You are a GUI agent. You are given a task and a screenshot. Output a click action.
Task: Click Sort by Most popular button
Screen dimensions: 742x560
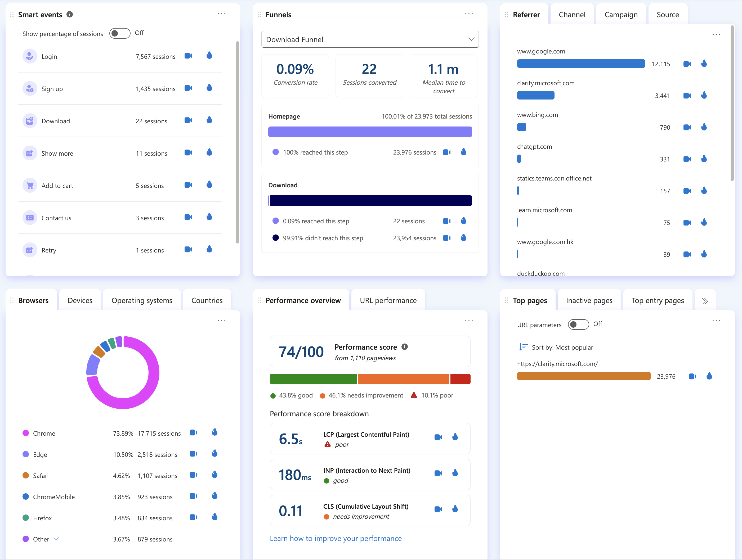(557, 347)
